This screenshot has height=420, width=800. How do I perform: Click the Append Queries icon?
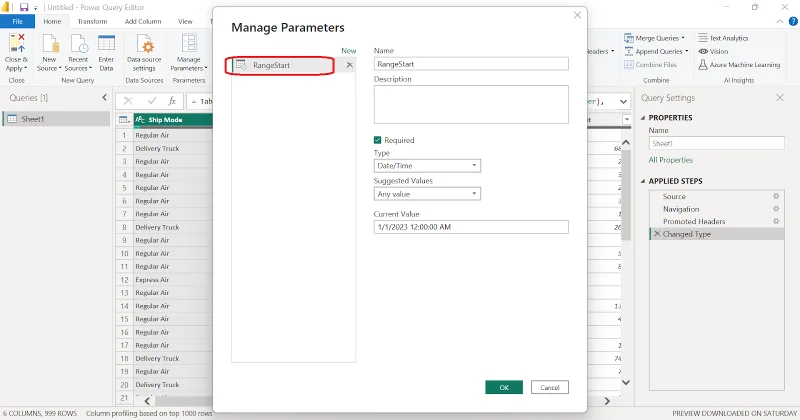pyautogui.click(x=629, y=52)
